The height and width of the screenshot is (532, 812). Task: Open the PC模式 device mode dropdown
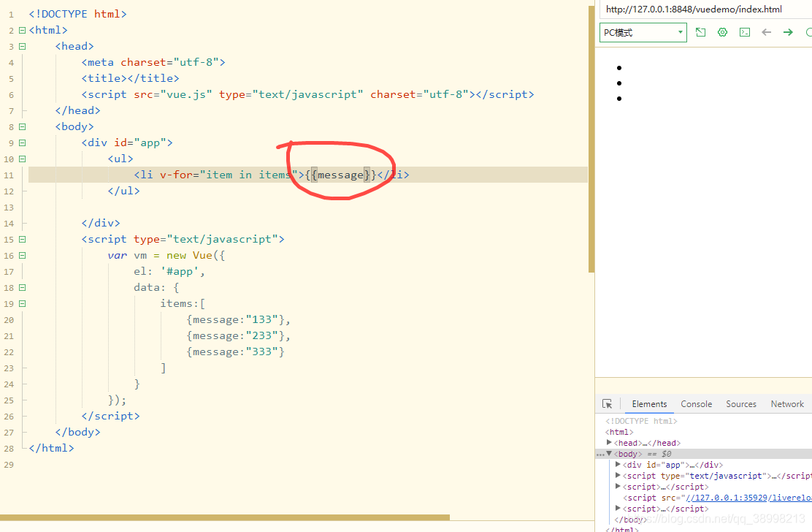tap(643, 32)
